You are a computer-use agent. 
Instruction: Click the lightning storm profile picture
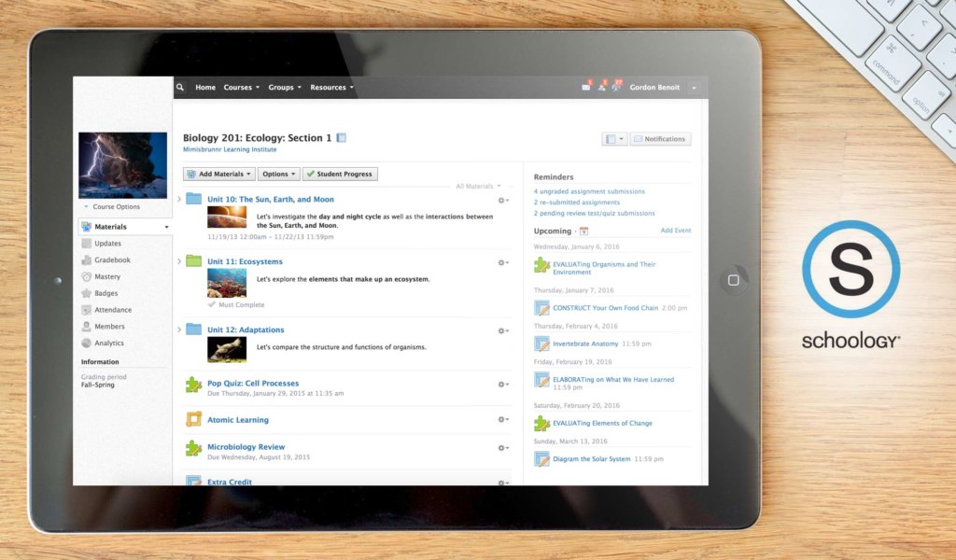coord(122,163)
